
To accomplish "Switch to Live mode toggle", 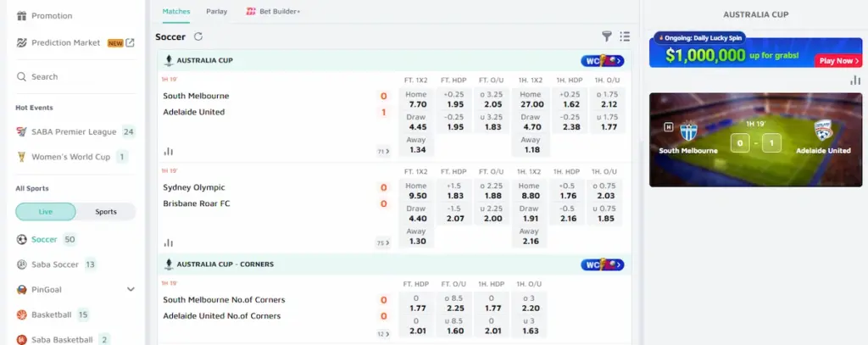I will coord(46,212).
